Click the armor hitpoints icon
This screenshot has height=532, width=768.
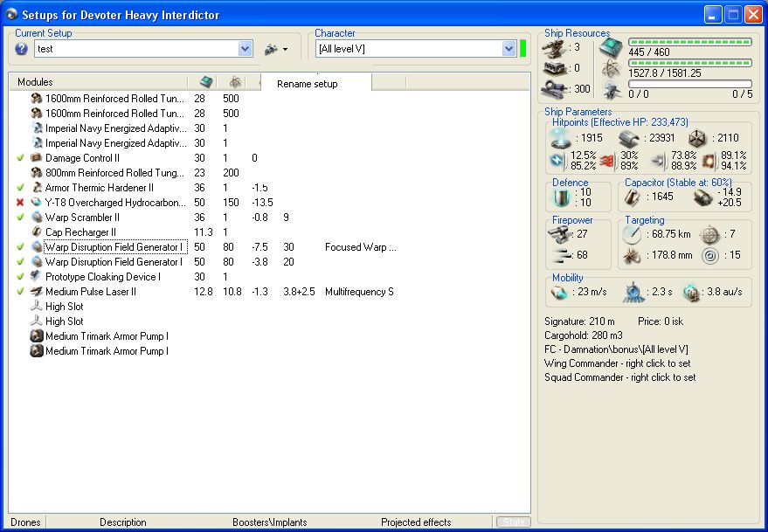click(x=628, y=138)
